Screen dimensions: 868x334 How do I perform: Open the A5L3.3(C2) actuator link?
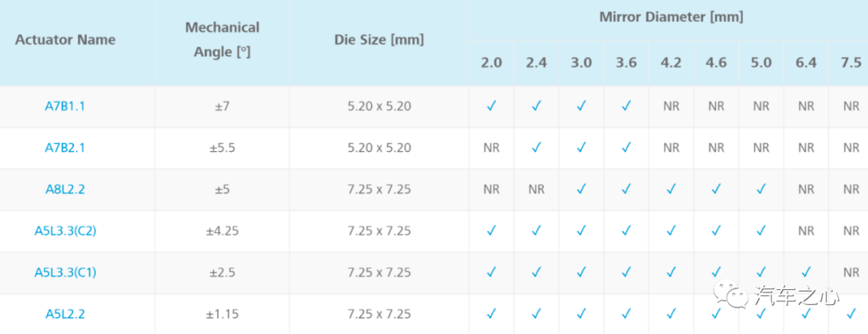click(64, 230)
